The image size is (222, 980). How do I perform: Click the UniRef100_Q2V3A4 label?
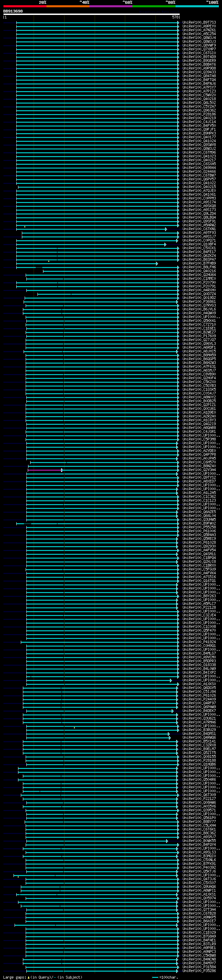(x=199, y=470)
